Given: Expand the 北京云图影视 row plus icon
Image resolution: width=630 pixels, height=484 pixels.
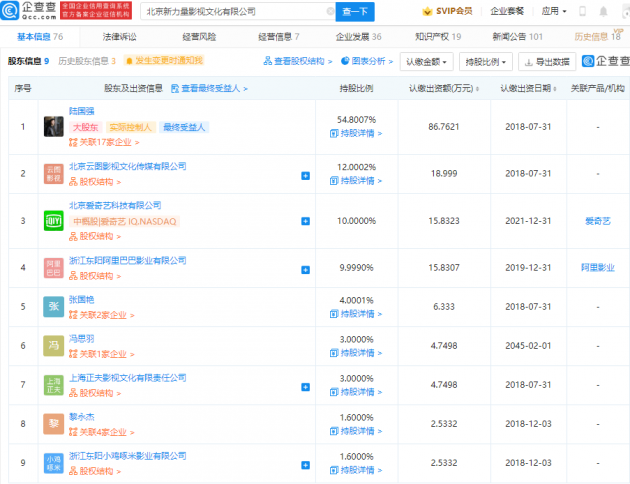Looking at the screenshot, I should click(305, 176).
